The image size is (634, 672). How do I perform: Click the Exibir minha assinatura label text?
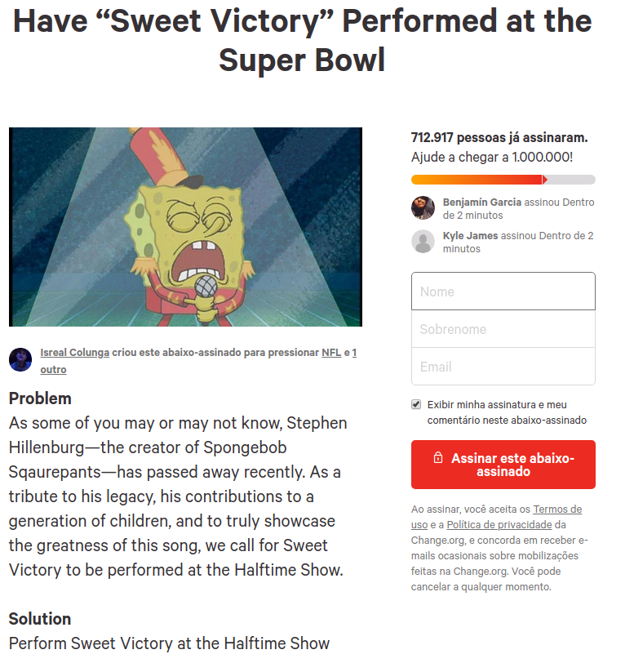click(x=507, y=412)
